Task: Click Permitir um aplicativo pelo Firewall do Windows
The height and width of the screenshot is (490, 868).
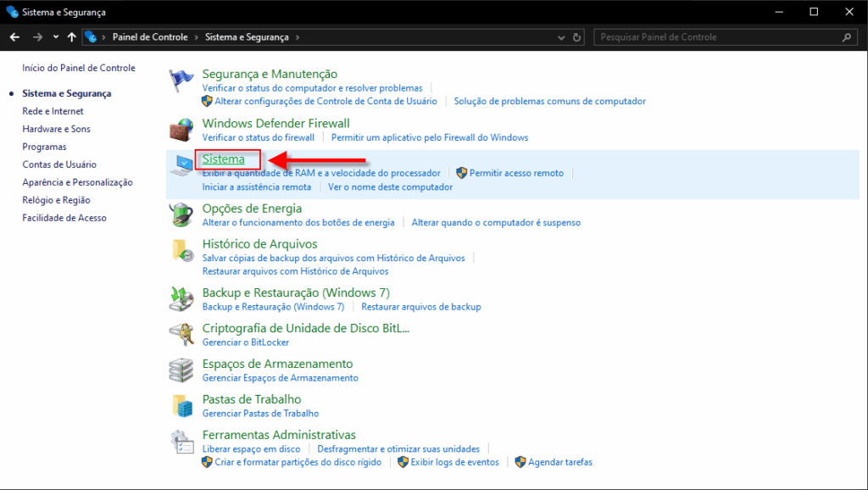Action: (x=430, y=137)
